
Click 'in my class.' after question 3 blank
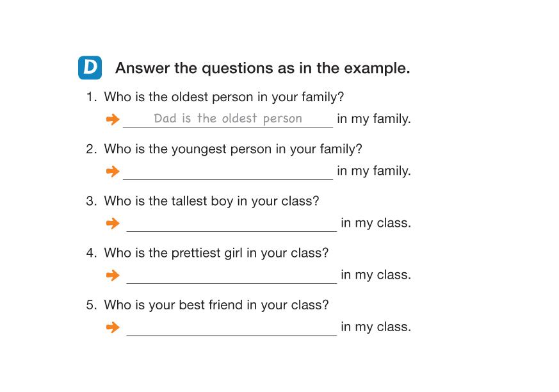pyautogui.click(x=376, y=223)
